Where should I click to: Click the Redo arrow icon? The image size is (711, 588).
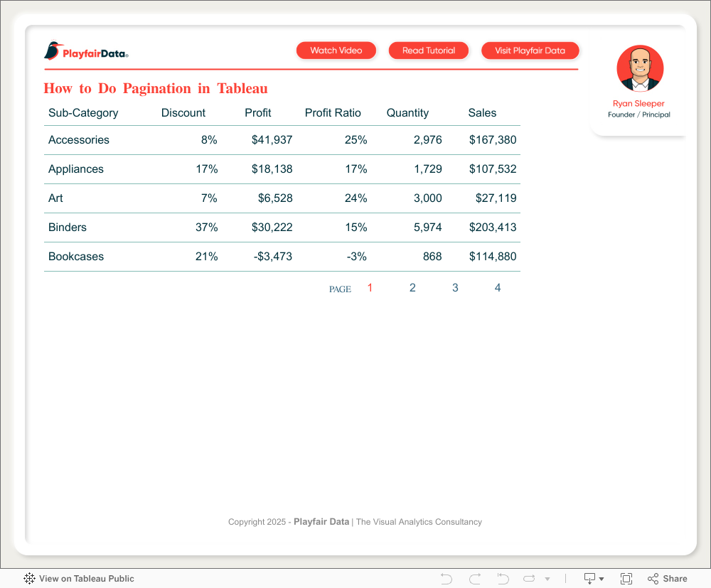click(475, 579)
